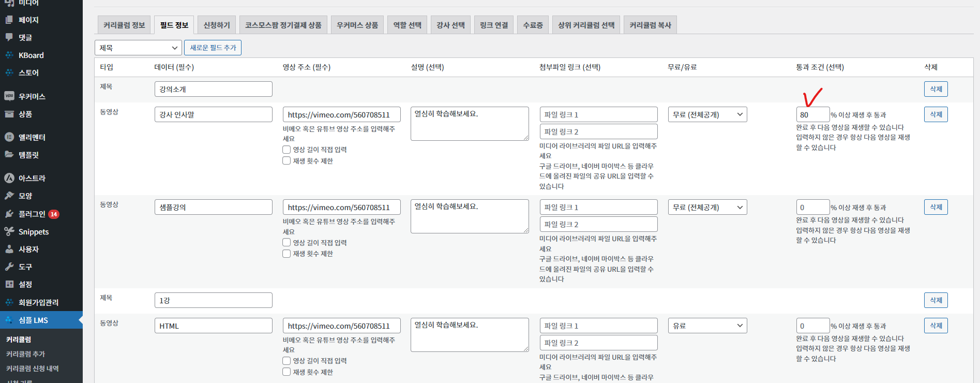980x383 pixels.
Task: Click the KBoard sidebar icon
Action: pyautogui.click(x=9, y=55)
